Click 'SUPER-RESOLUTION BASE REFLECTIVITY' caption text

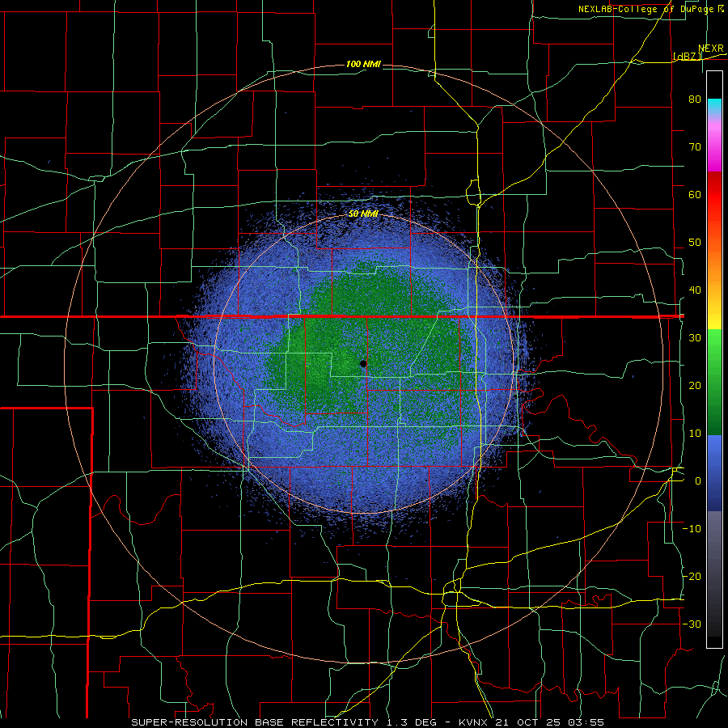tap(255, 722)
